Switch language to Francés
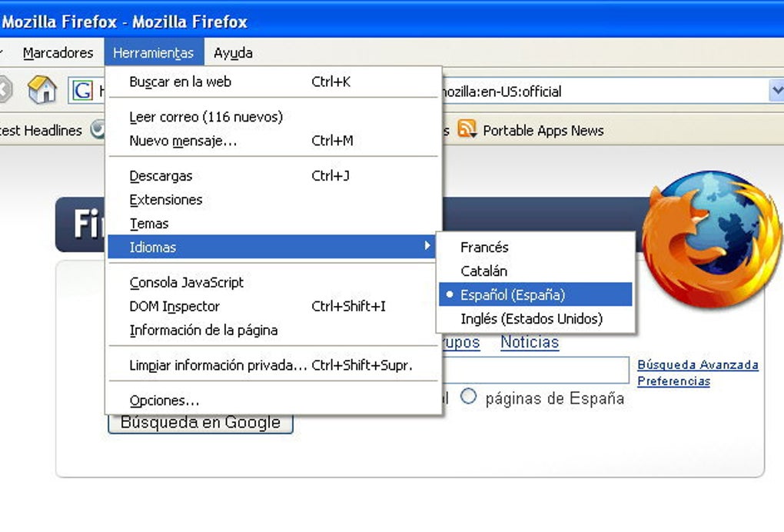Image resolution: width=784 pixels, height=532 pixels. [536, 247]
